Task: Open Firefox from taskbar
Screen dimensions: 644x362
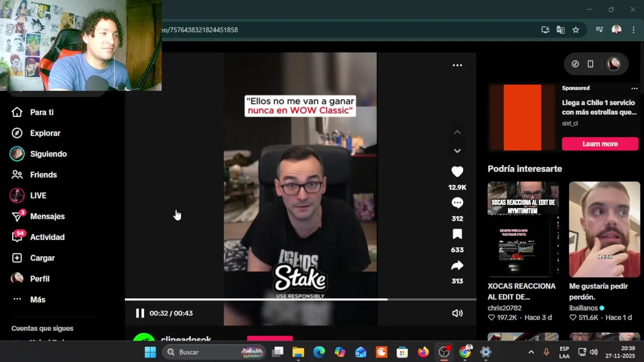Action: coord(423,352)
